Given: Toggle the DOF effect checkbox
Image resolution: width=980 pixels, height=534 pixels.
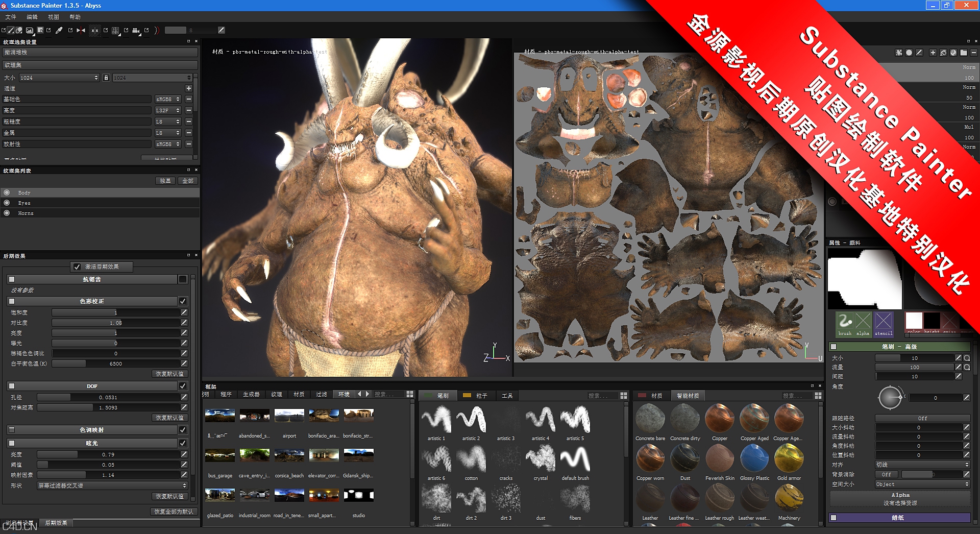Looking at the screenshot, I should point(182,386).
